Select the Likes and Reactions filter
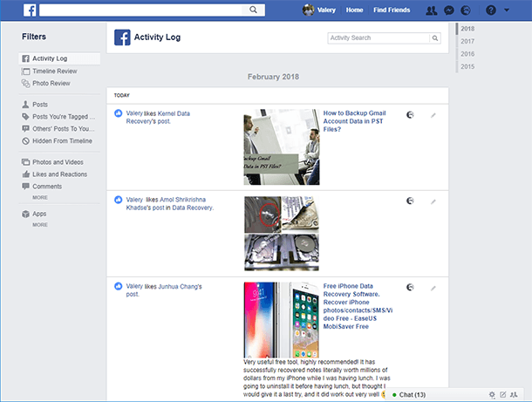The height and width of the screenshot is (402, 532). [59, 174]
